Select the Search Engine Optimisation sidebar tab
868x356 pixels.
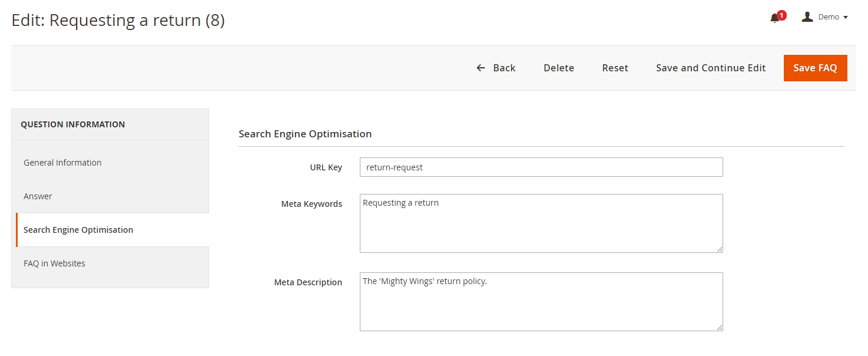click(x=78, y=230)
